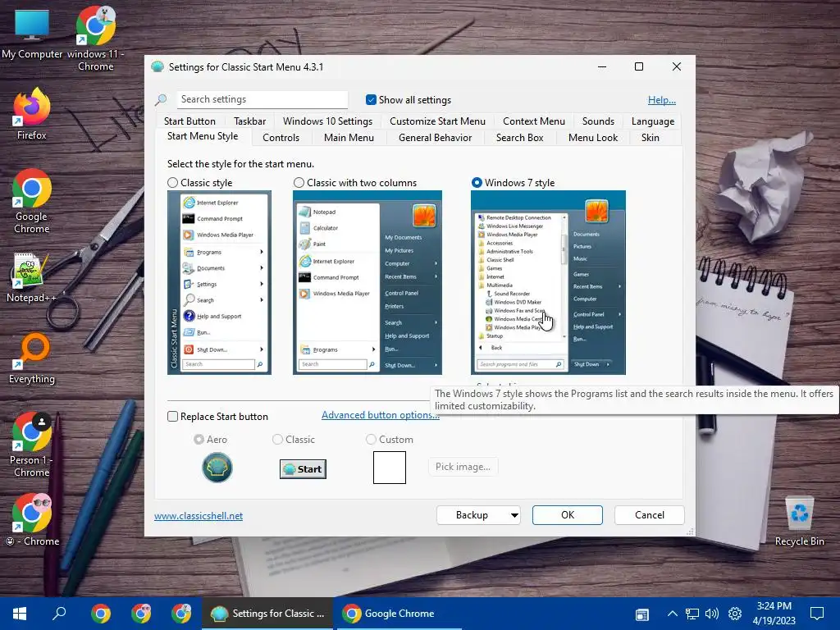Click the Windows Start button
The image size is (840, 630).
tap(20, 614)
